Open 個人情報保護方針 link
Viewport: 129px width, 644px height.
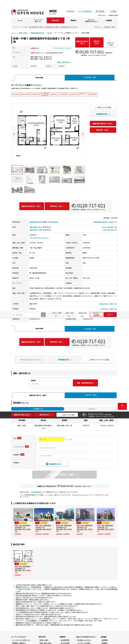[x=37, y=492]
